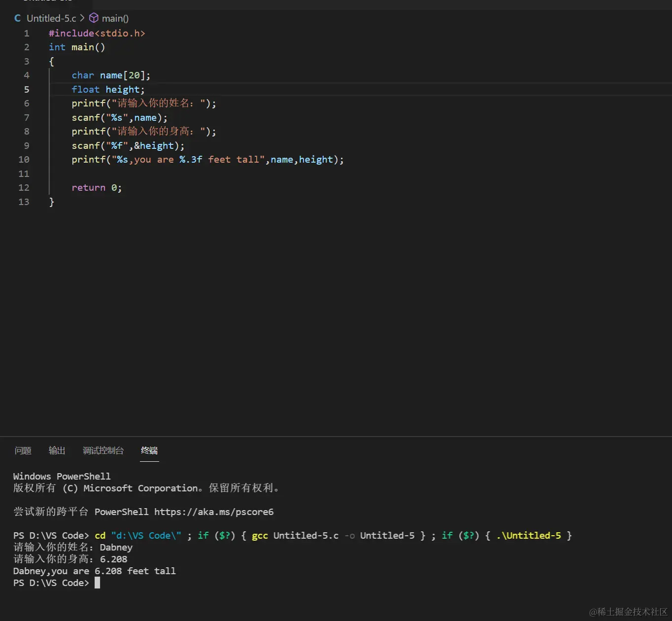Click the "Microsoft Corporation" copyright line in terminal

[x=146, y=488]
